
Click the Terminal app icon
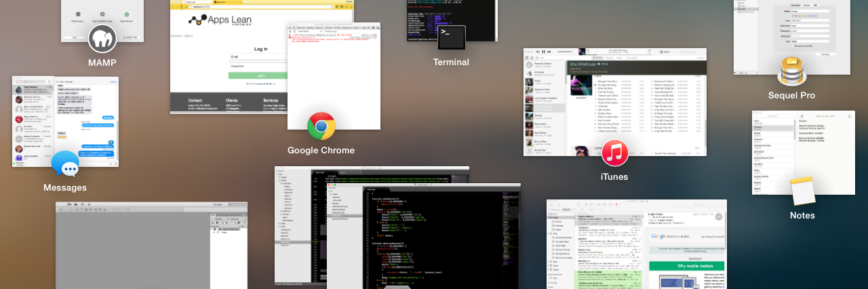[452, 37]
